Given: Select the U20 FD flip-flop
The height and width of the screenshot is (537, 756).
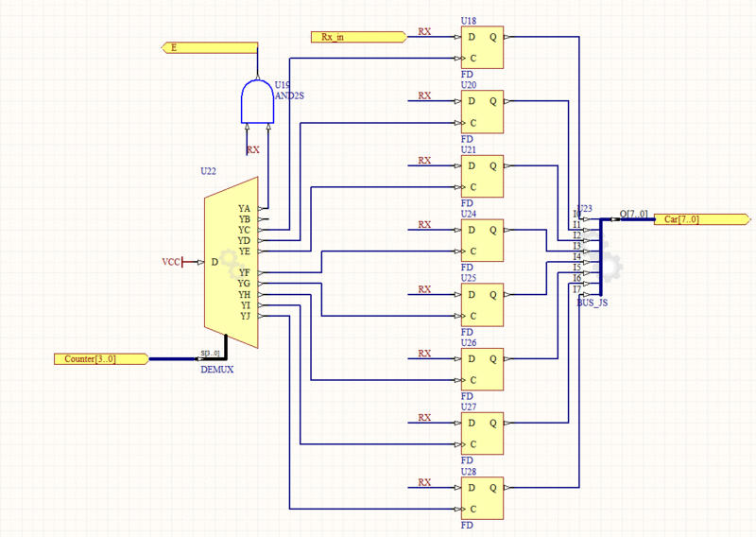Looking at the screenshot, I should point(481,112).
